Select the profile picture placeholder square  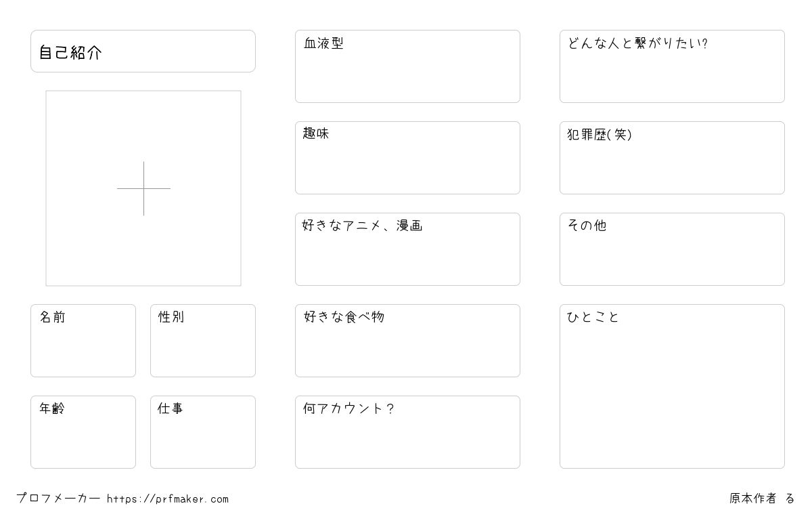point(143,188)
